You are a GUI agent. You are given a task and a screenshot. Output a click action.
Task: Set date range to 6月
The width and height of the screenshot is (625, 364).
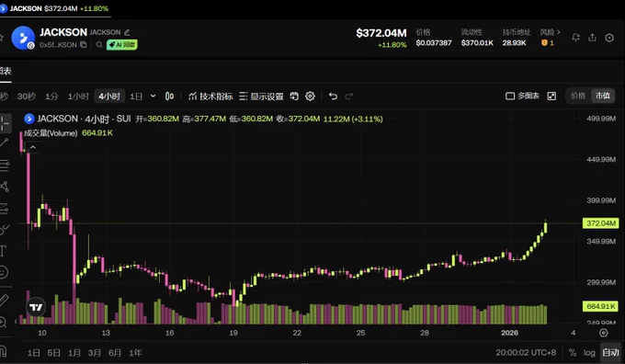tap(115, 353)
